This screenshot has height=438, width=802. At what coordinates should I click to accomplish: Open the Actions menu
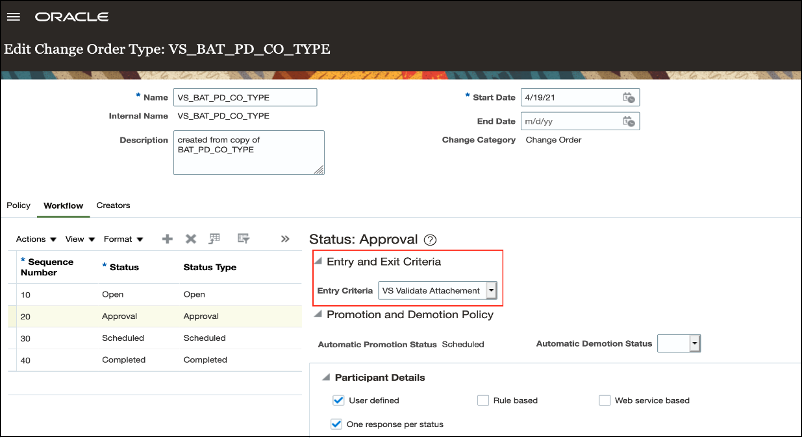pos(36,239)
